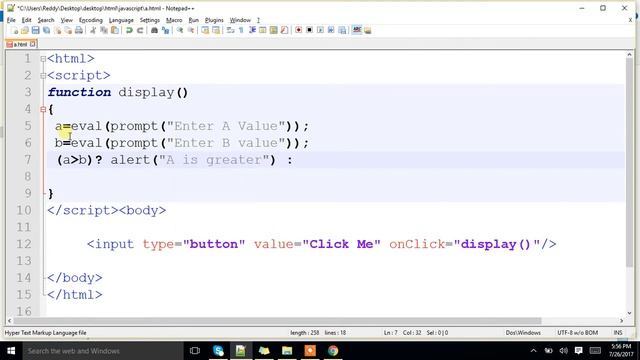Open the Language menu
Screen dimensions: 640x360
pyautogui.click(x=121, y=20)
